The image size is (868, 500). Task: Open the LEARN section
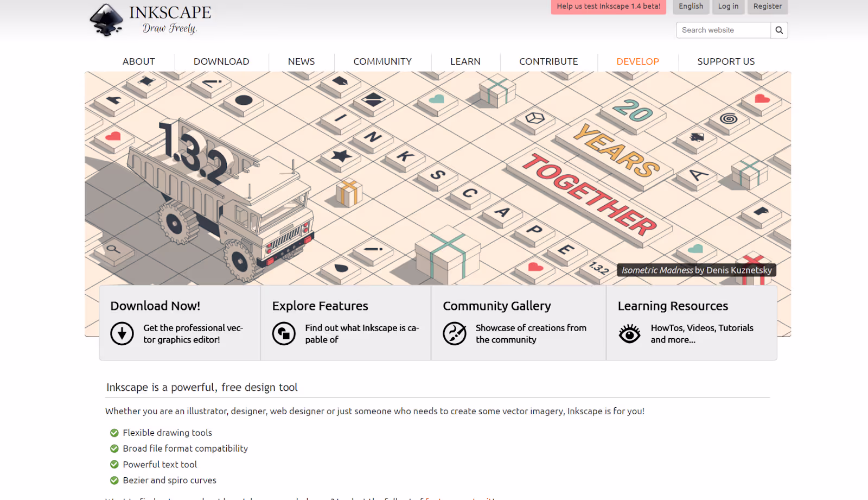tap(464, 61)
